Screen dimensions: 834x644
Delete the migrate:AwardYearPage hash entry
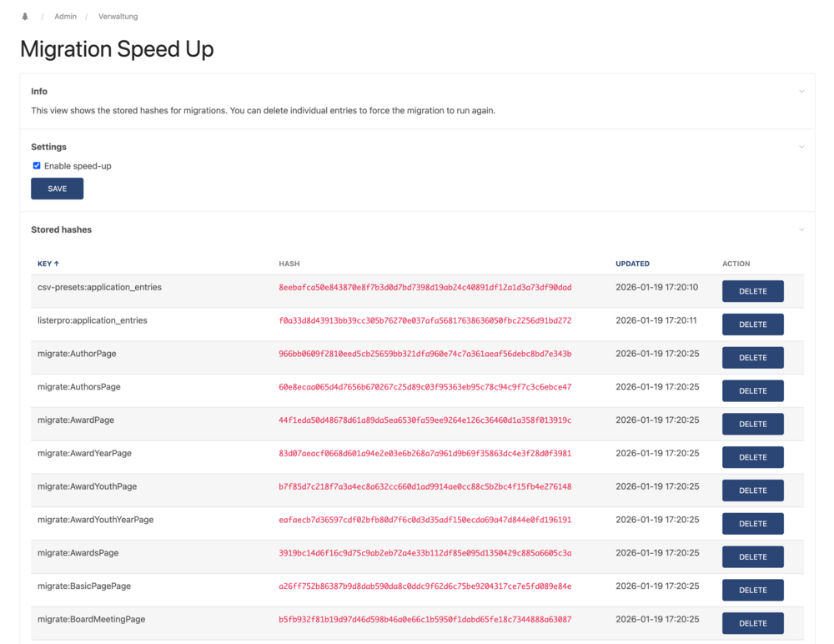tap(752, 457)
